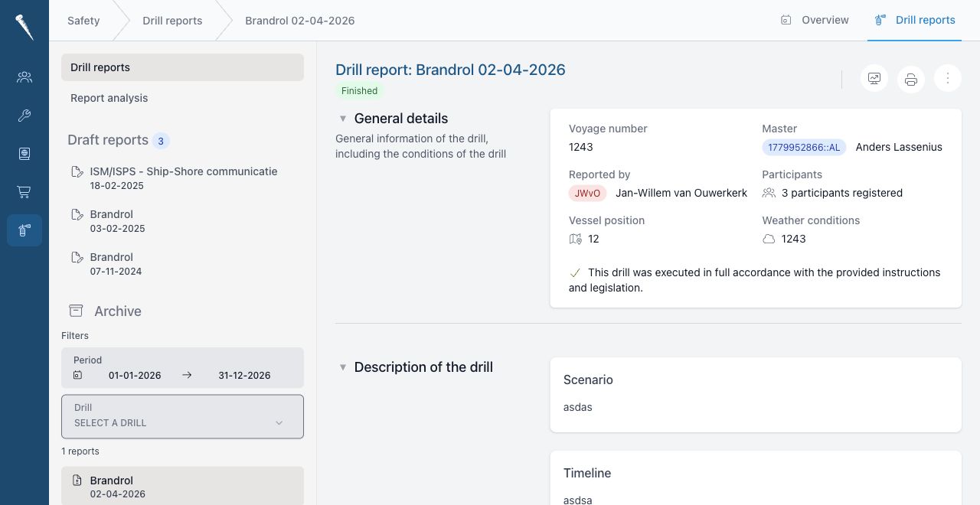The width and height of the screenshot is (980, 505).
Task: Open the Select a drill dropdown
Action: (x=182, y=416)
